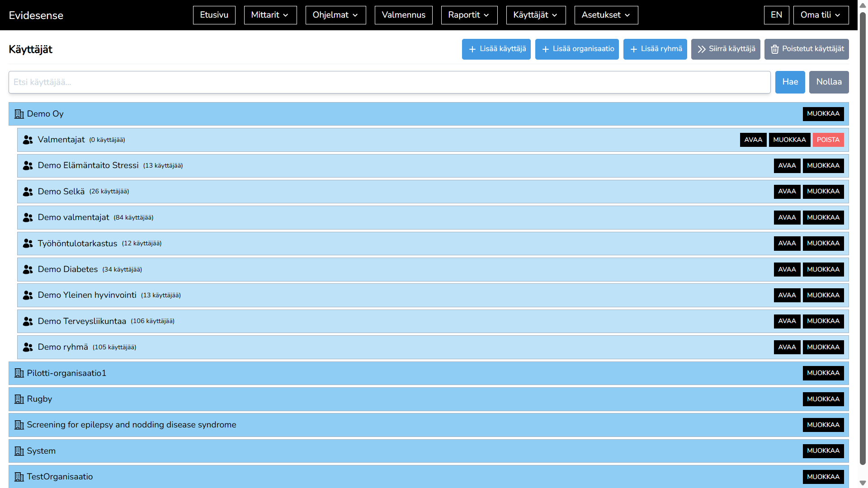Focus the Etsi käyttäjää search field
This screenshot has height=488, width=868.
(x=389, y=82)
